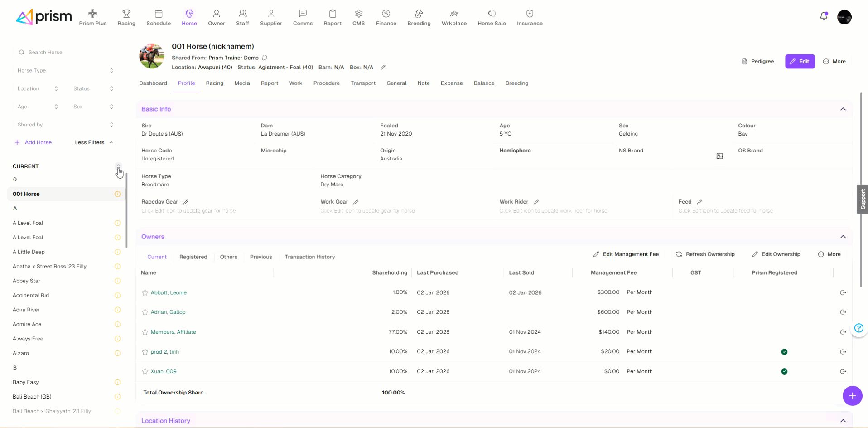The width and height of the screenshot is (868, 428).
Task: Star the owner Adrian, Gallop
Action: pos(145,312)
